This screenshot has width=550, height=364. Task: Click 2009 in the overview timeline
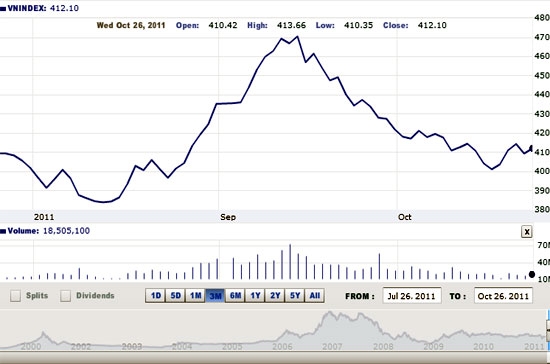(433, 346)
